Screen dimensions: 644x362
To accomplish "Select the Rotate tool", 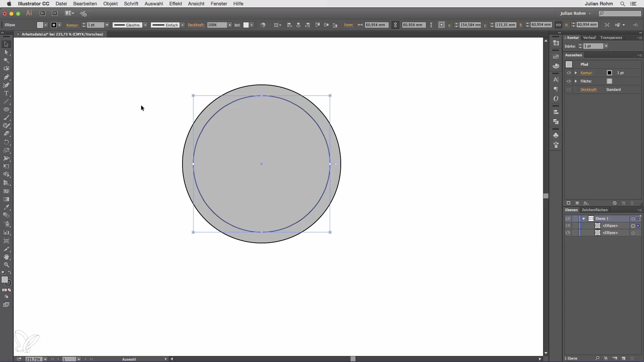I will (6, 142).
